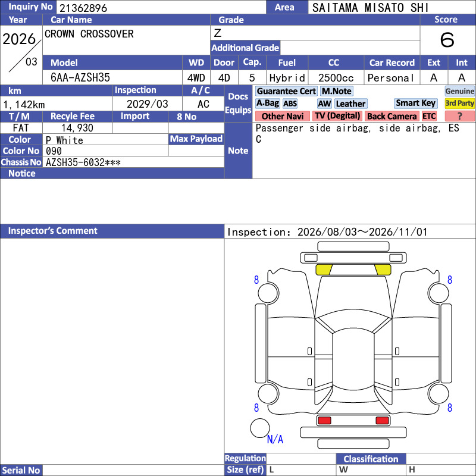Click the inspection date 2029/03
The width and height of the screenshot is (476, 476).
pos(147,104)
